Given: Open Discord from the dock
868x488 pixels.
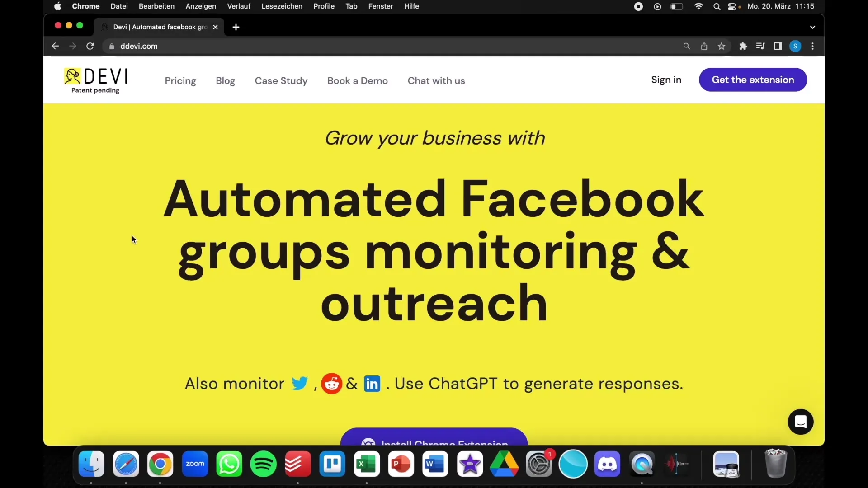Looking at the screenshot, I should click(x=608, y=464).
